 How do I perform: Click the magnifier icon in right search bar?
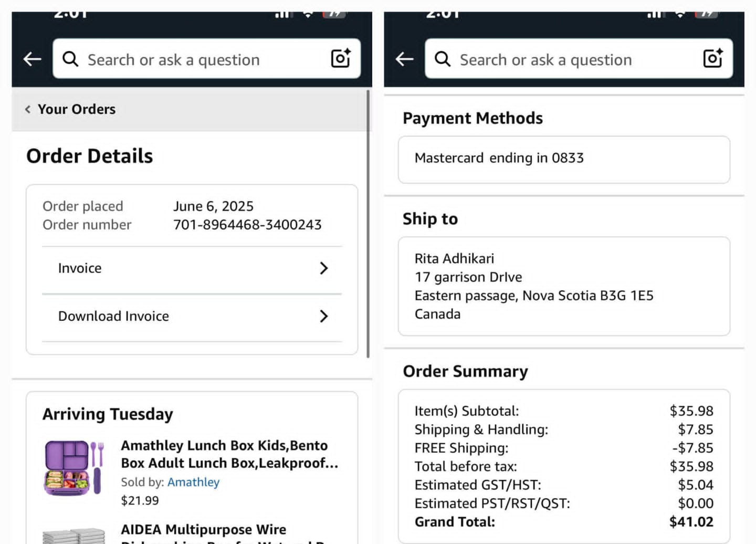tap(443, 59)
